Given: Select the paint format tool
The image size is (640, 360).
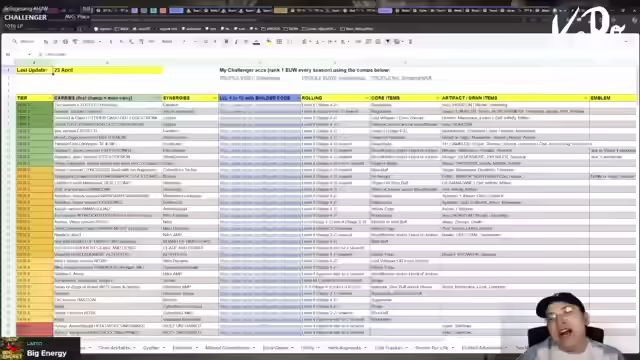Looking at the screenshot, I should [75, 42].
